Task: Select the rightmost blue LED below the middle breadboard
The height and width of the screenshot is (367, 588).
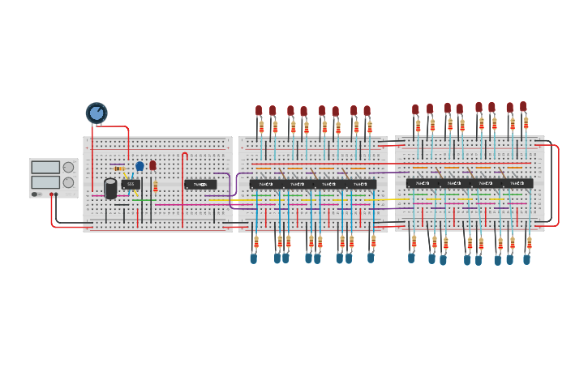Action: point(371,258)
